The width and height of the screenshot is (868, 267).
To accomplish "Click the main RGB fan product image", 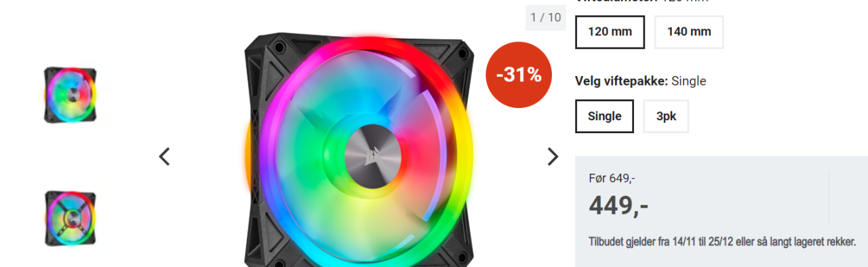I will coord(359,149).
